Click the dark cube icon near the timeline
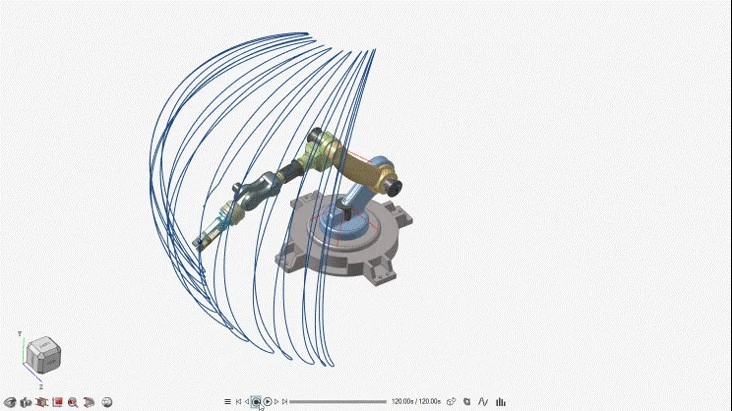This screenshot has height=411, width=732. click(467, 402)
